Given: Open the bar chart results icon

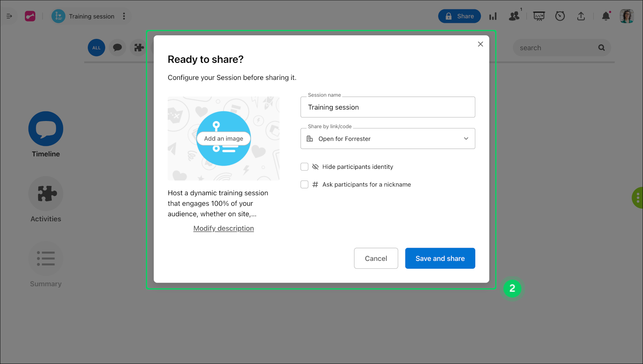Looking at the screenshot, I should (x=493, y=16).
